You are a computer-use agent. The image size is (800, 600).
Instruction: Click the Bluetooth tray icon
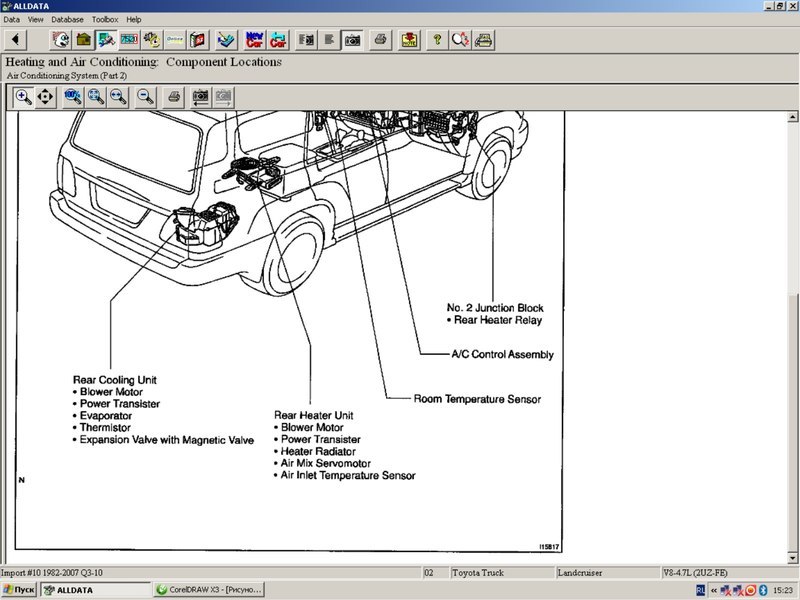point(763,590)
